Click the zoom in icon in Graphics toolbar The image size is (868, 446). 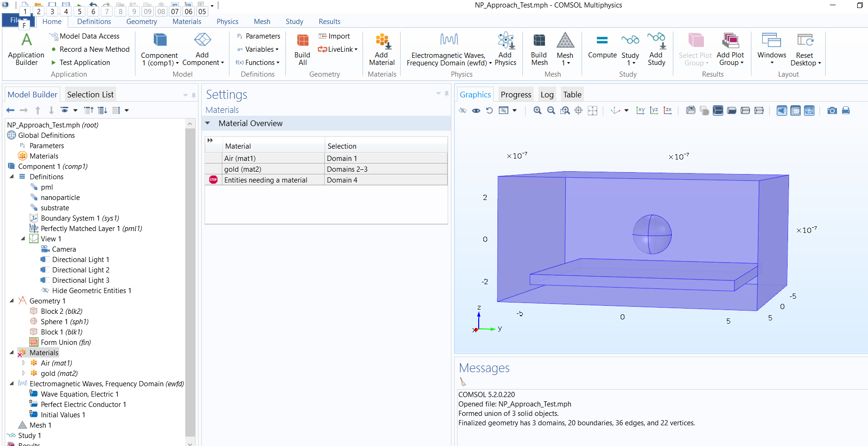[537, 111]
